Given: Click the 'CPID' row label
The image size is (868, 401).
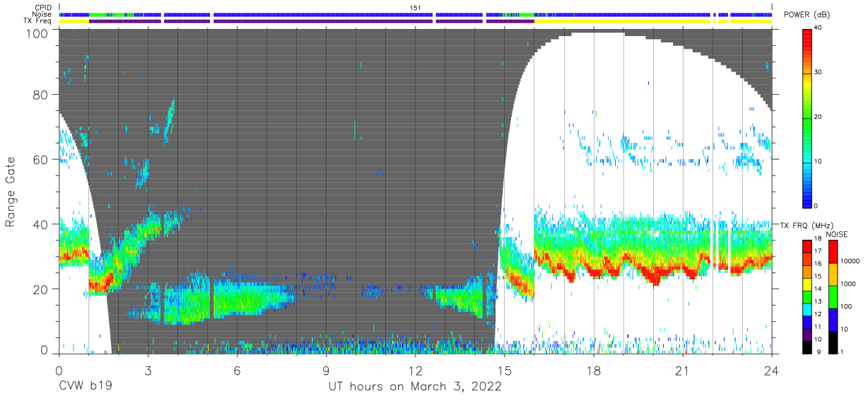Looking at the screenshot, I should [44, 7].
